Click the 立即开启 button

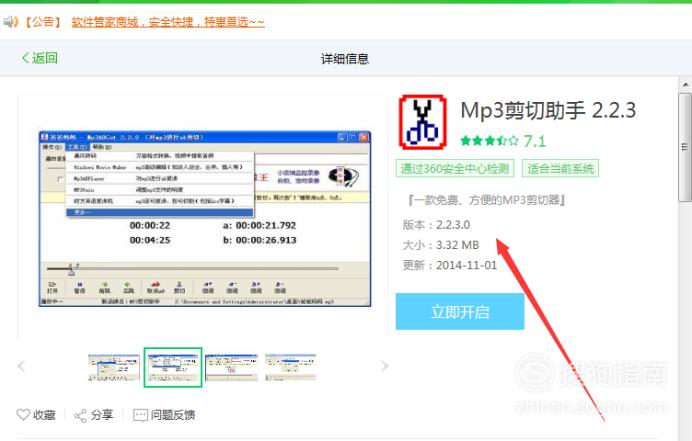click(460, 312)
